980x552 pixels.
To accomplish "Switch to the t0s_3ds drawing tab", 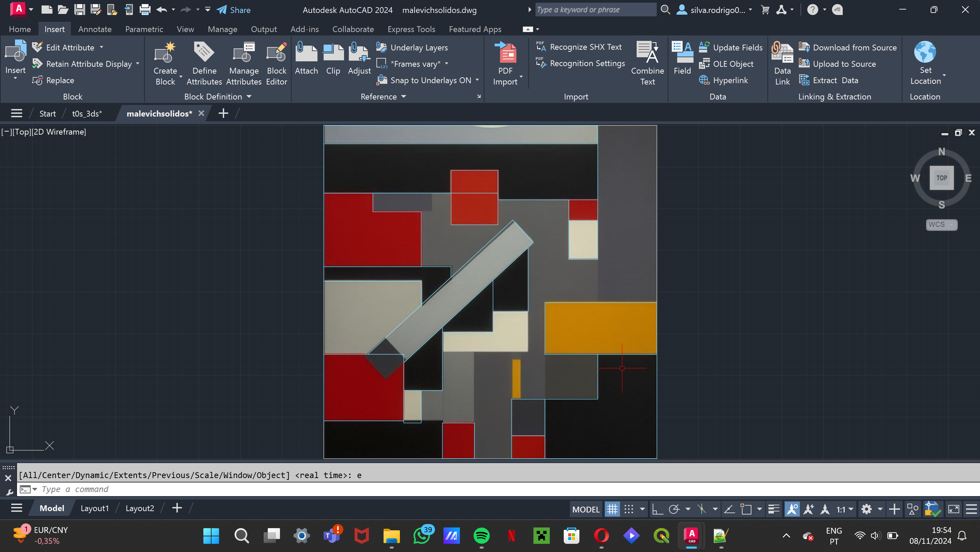I will click(x=87, y=113).
